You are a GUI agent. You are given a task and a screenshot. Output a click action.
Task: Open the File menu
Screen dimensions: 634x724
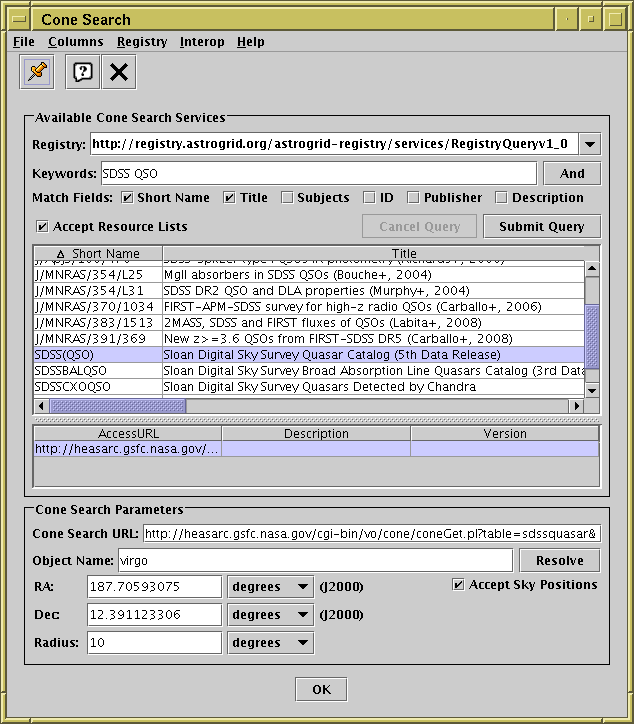click(x=24, y=42)
